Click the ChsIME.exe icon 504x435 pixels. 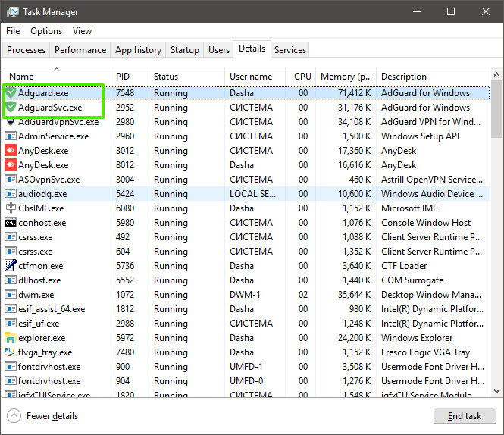[11, 208]
